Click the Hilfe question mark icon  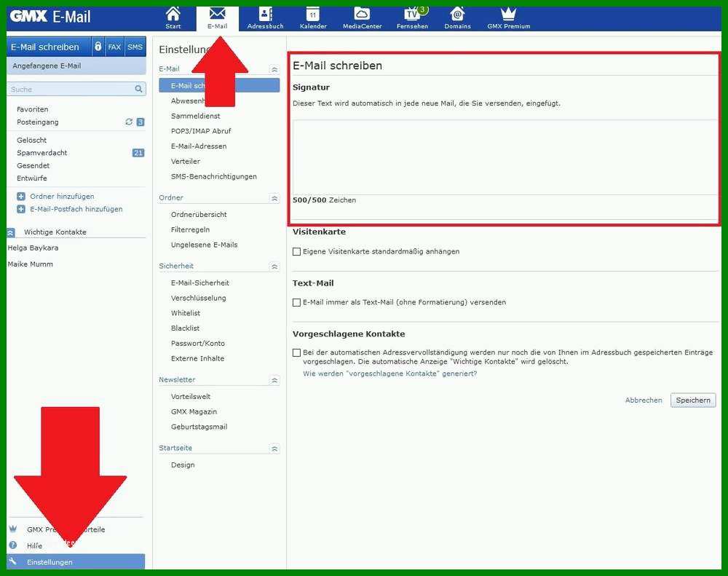pos(13,545)
